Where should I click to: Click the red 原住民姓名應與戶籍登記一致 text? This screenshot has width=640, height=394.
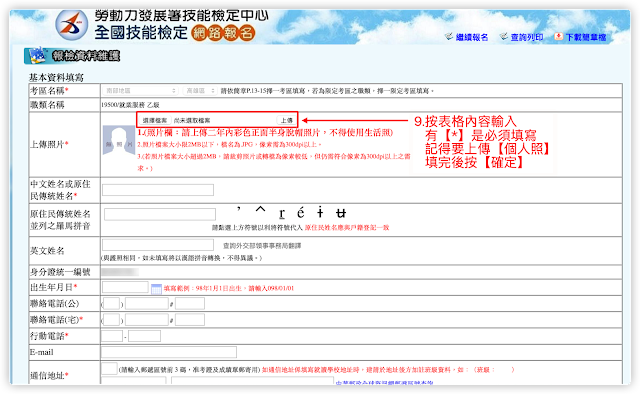coord(347,227)
